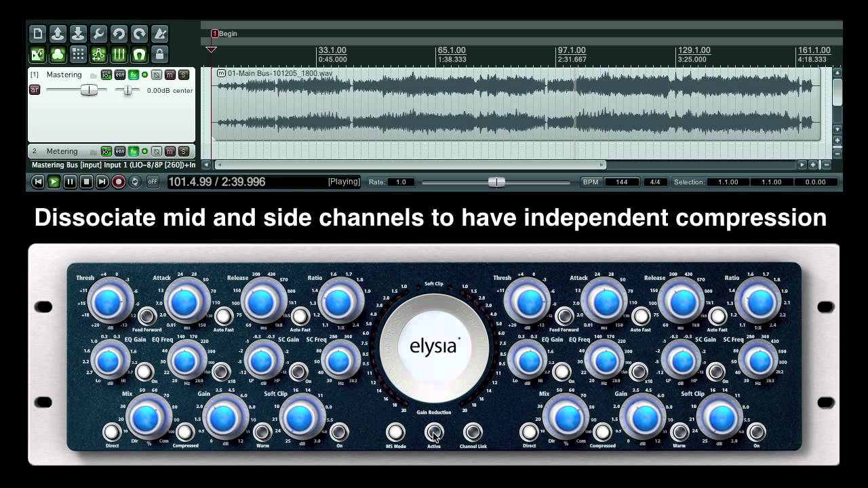Toggle MS Mode on the elysia compressor
This screenshot has width=868, height=488.
tap(395, 432)
